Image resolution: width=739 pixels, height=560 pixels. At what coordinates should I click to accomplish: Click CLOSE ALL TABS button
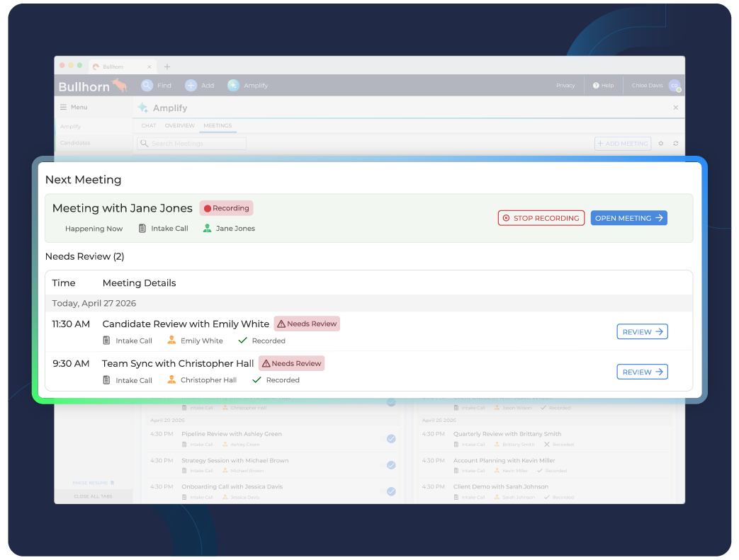(93, 496)
